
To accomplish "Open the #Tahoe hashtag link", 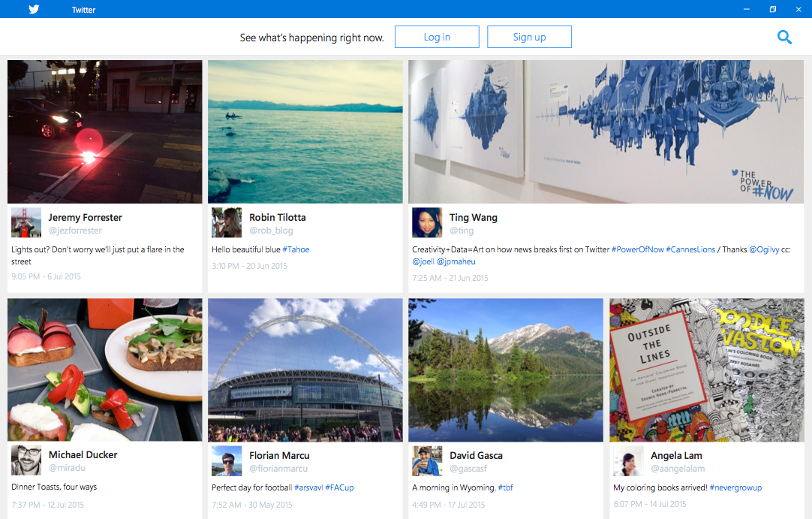I will pos(296,249).
